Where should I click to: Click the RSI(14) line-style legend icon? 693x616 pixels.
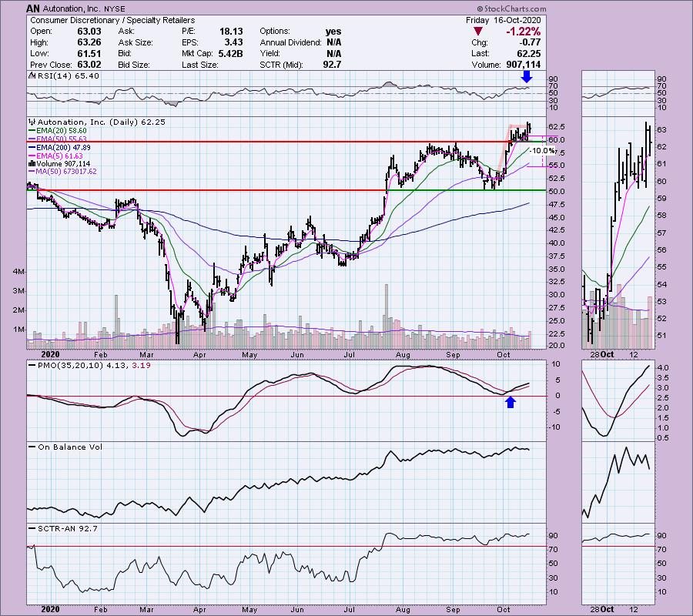point(32,76)
